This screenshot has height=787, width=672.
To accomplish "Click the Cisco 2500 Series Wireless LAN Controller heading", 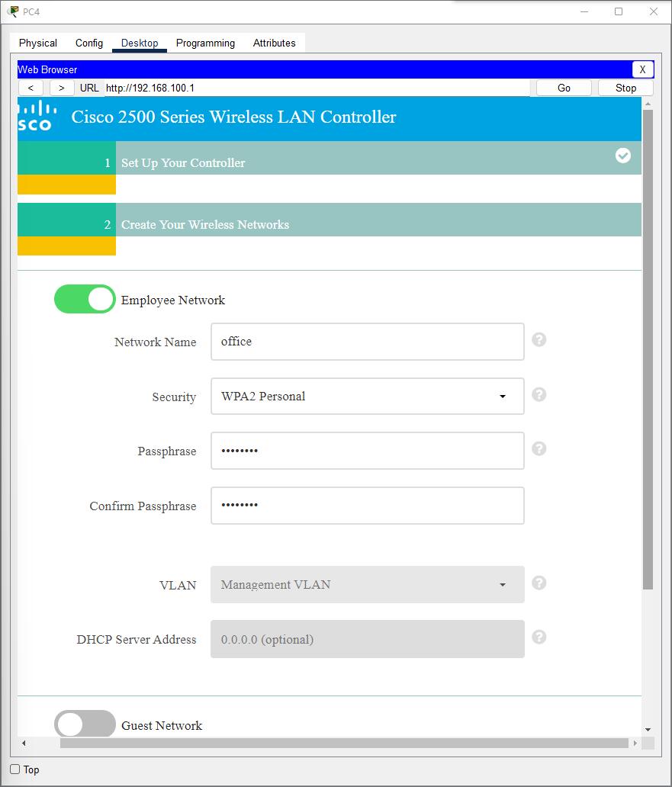I will (233, 117).
